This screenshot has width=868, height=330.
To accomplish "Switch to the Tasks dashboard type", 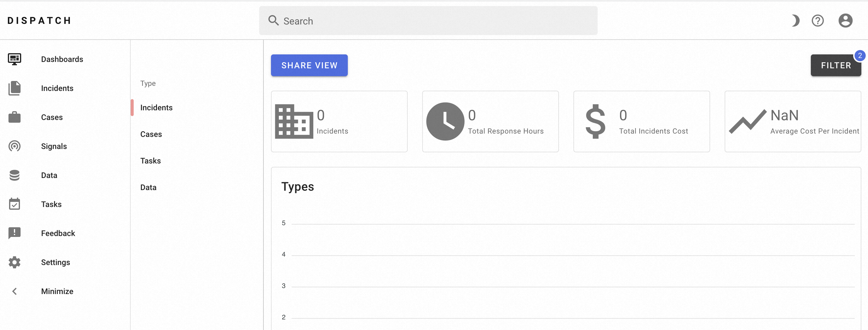I will pos(150,161).
